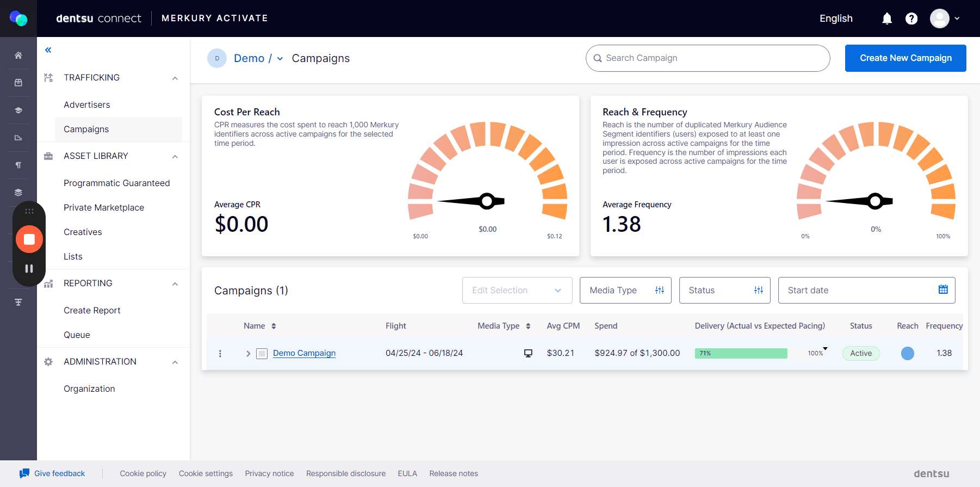Sort campaigns by the Name column
Image resolution: width=980 pixels, height=487 pixels.
point(260,326)
